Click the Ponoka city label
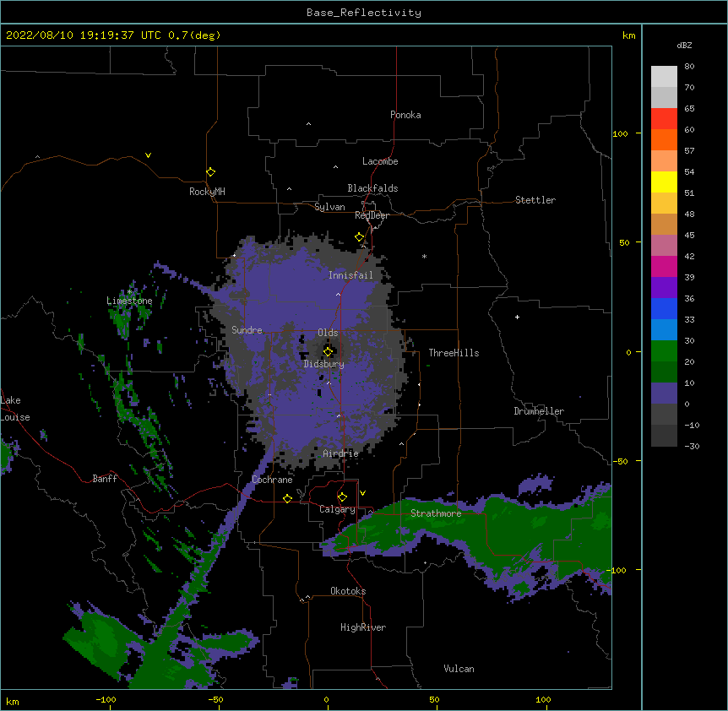This screenshot has height=711, width=728. pyautogui.click(x=405, y=115)
